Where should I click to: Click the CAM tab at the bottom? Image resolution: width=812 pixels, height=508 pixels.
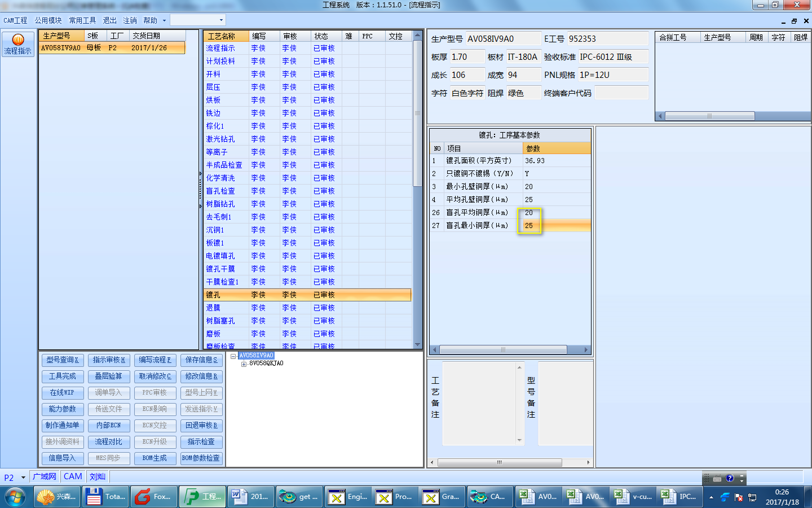tap(73, 477)
